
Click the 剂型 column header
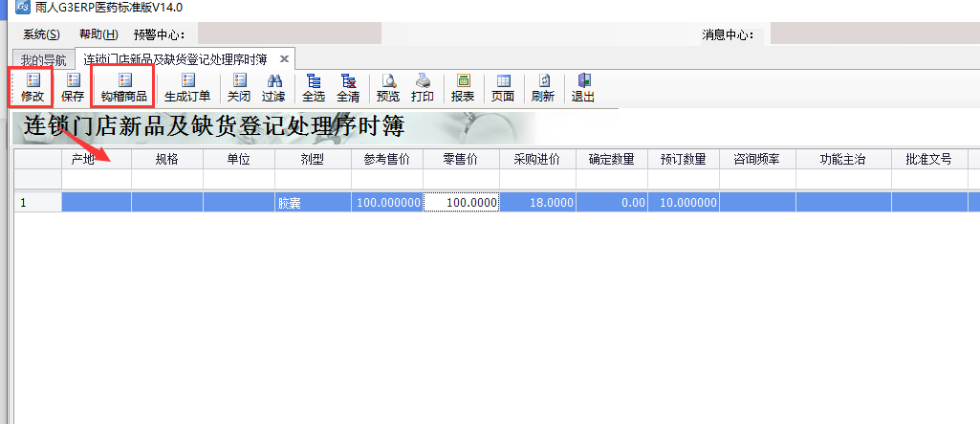[314, 160]
